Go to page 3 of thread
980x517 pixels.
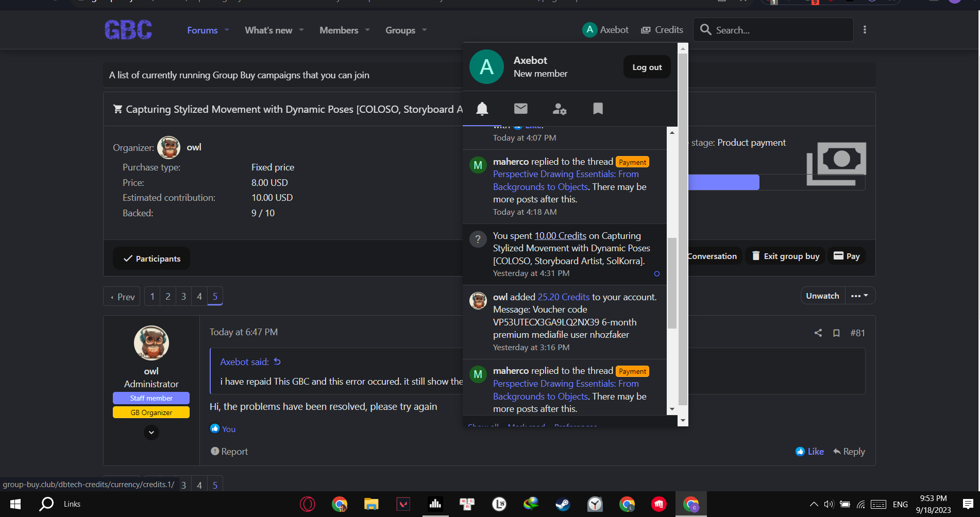183,296
